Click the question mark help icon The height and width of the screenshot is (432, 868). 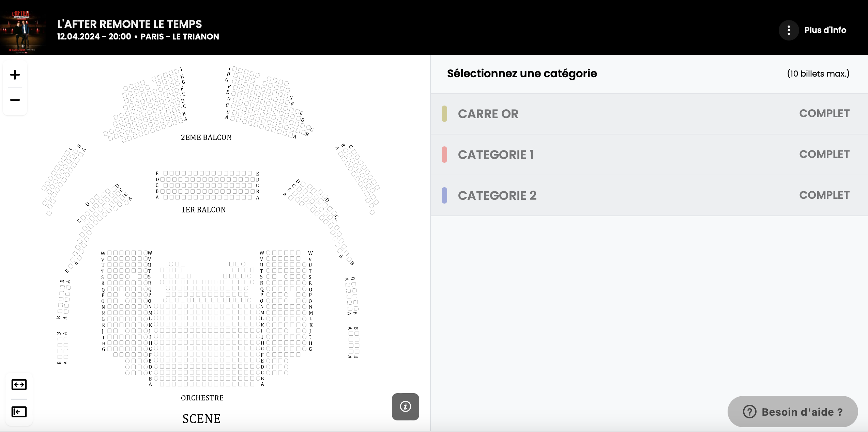pyautogui.click(x=749, y=412)
